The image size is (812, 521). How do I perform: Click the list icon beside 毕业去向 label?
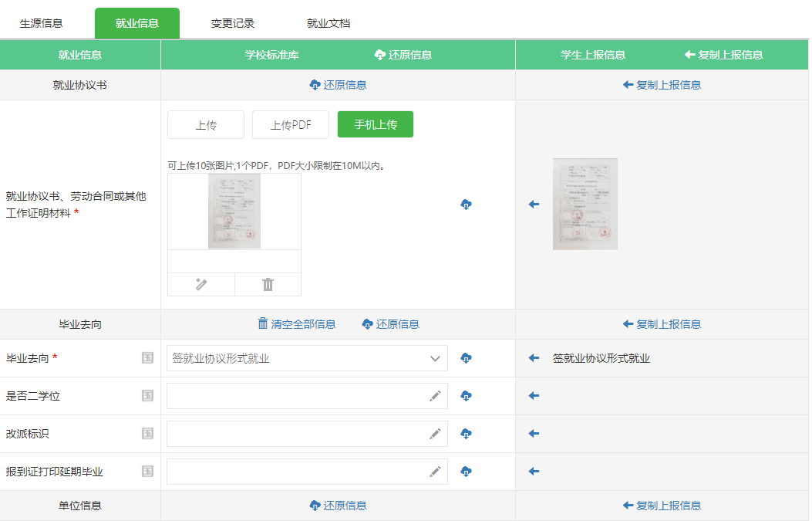[147, 358]
